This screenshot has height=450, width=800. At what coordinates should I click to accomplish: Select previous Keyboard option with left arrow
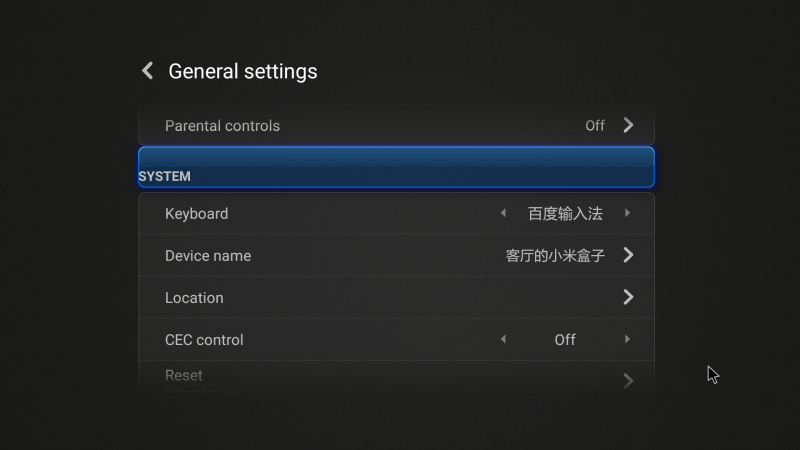503,213
